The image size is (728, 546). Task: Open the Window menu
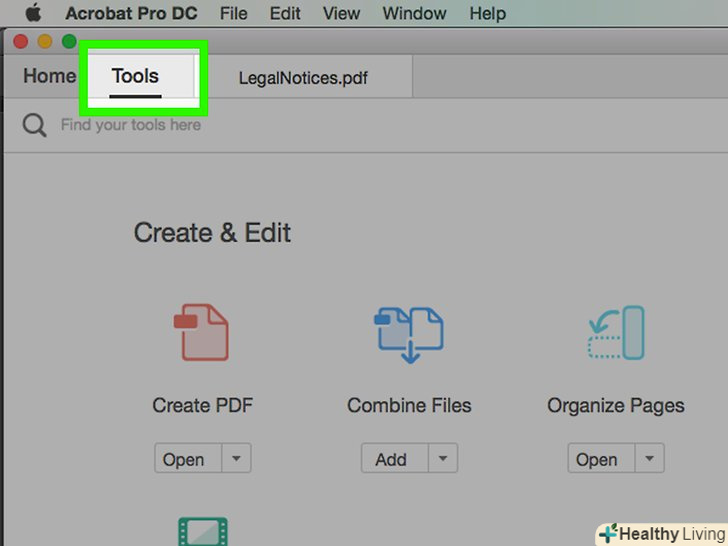coord(414,13)
